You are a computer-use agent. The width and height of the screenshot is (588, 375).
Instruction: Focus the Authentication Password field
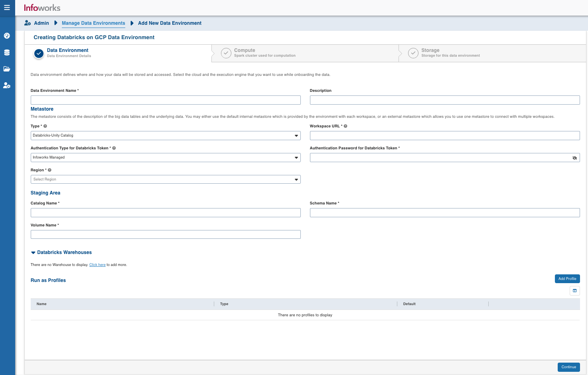pos(445,157)
